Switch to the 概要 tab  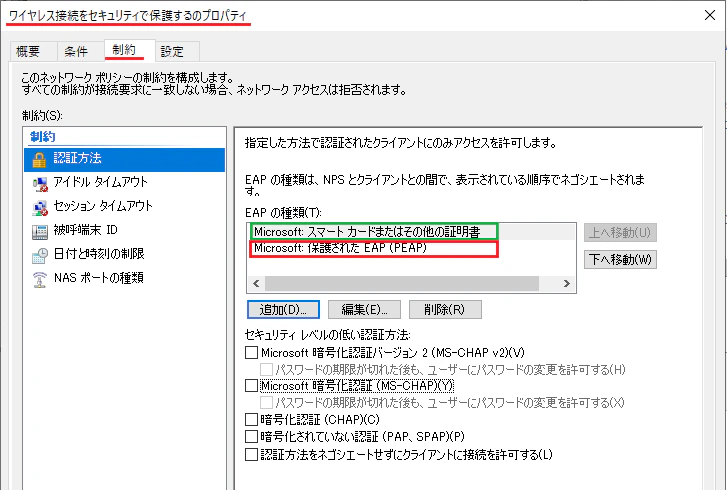33,51
